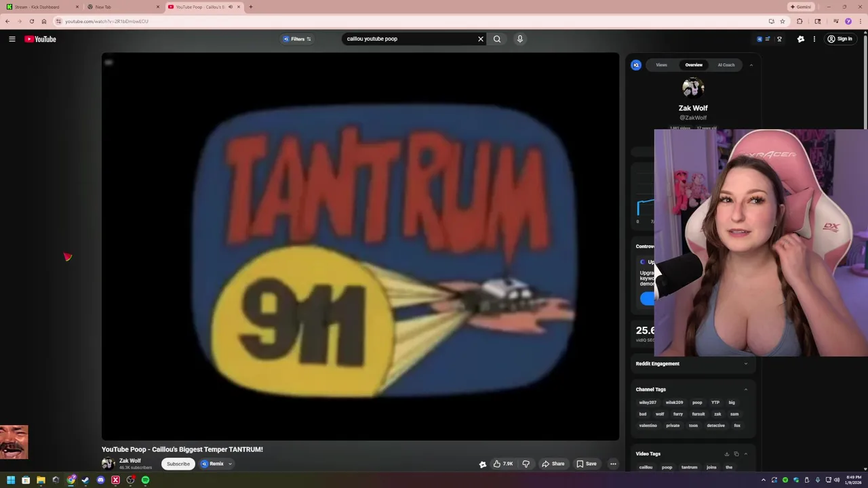The width and height of the screenshot is (868, 488).
Task: Collapse the Channel Tags section
Action: pyautogui.click(x=746, y=390)
